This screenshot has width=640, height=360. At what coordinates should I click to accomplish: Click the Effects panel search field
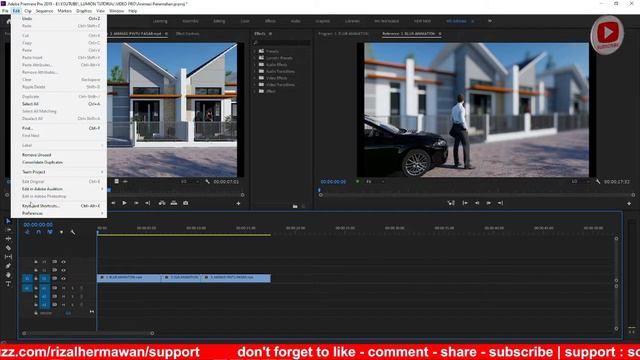[x=282, y=42]
